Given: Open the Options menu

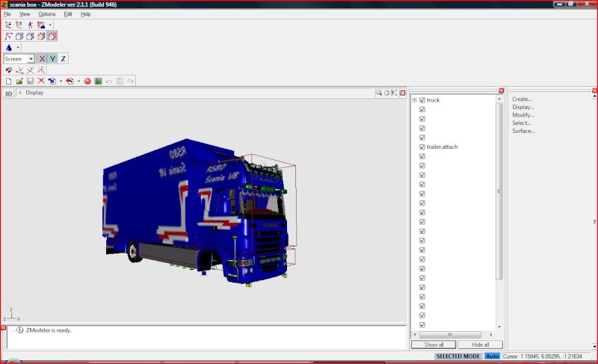Looking at the screenshot, I should click(47, 14).
